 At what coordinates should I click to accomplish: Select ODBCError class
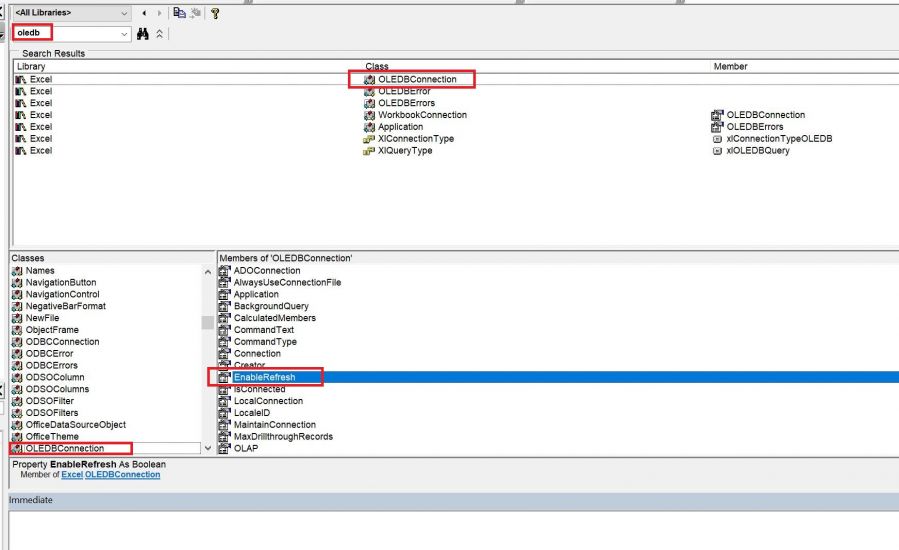click(49, 353)
